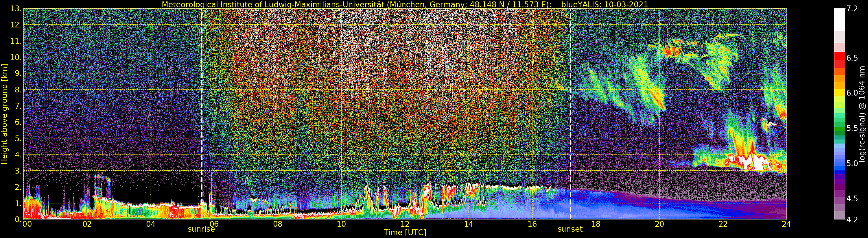The height and width of the screenshot is (238, 868).
Task: Pick the blue colorbar segment near 5.0
Action: click(x=839, y=163)
